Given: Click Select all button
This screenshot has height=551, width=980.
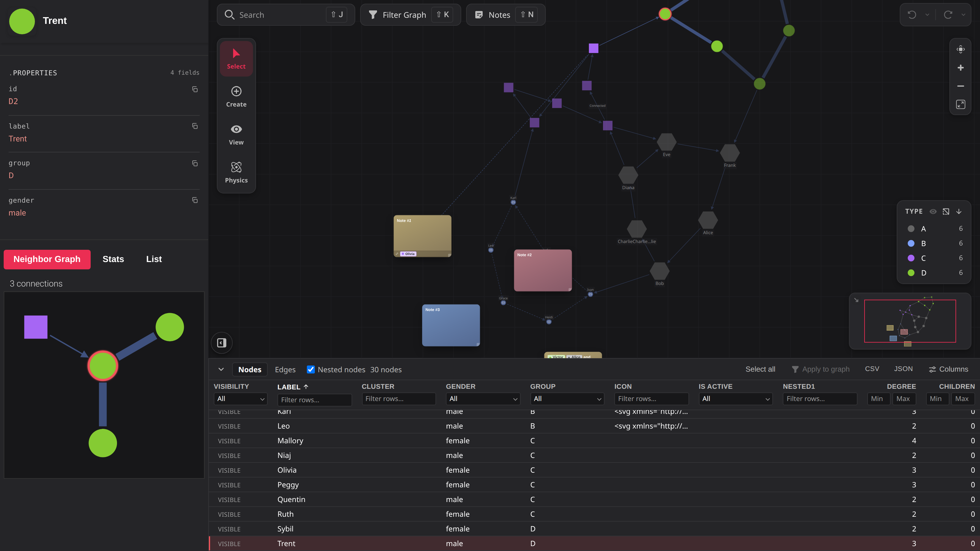Looking at the screenshot, I should point(760,369).
